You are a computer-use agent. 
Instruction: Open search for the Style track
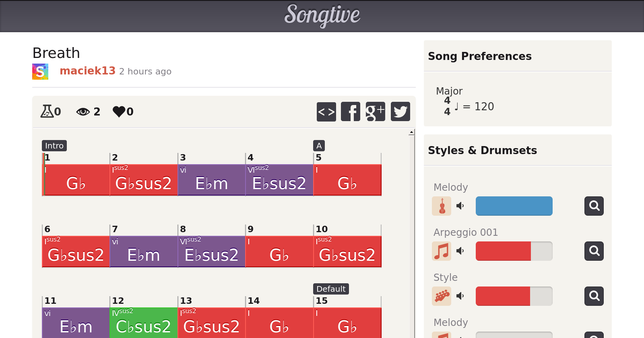point(594,296)
